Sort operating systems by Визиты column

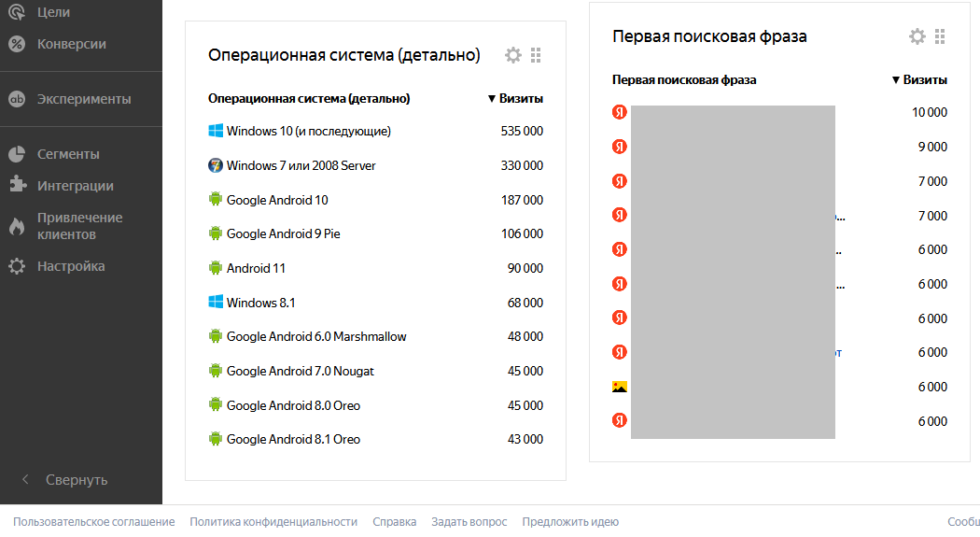tap(515, 99)
